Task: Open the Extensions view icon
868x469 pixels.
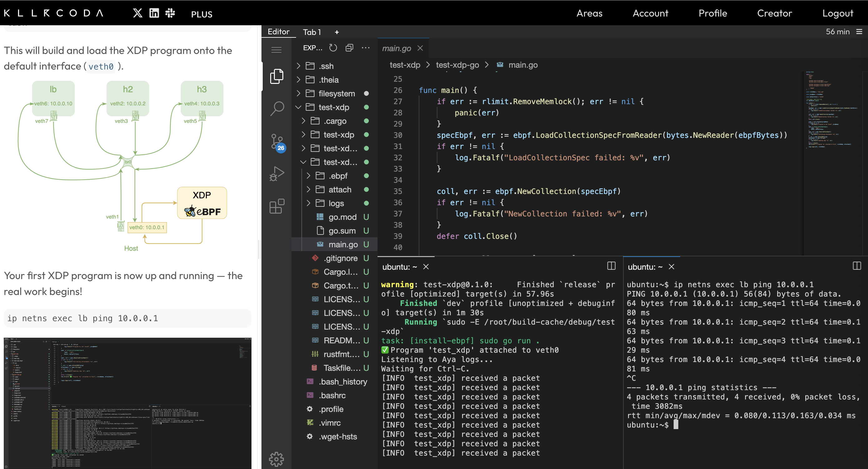Action: pyautogui.click(x=277, y=206)
